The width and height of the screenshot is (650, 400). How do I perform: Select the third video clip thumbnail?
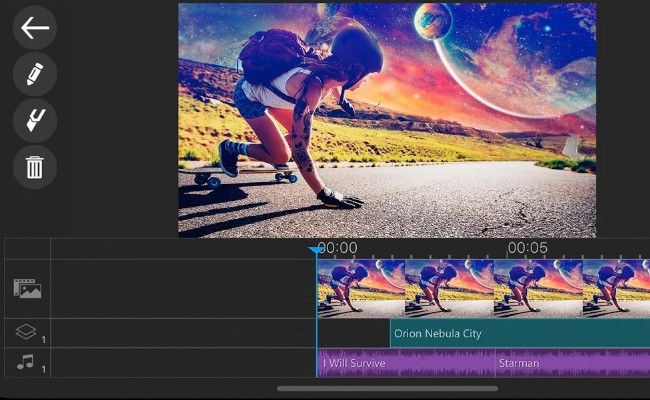pos(537,288)
